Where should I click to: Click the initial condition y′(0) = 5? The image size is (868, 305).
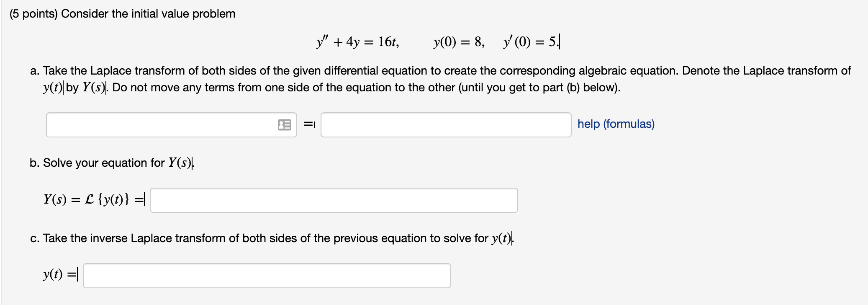(530, 42)
